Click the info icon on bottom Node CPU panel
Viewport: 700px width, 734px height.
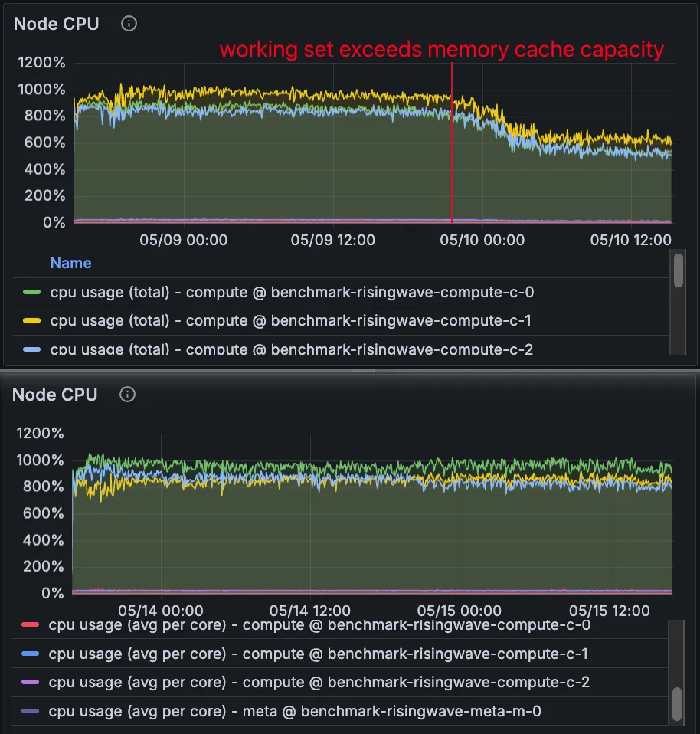(128, 395)
